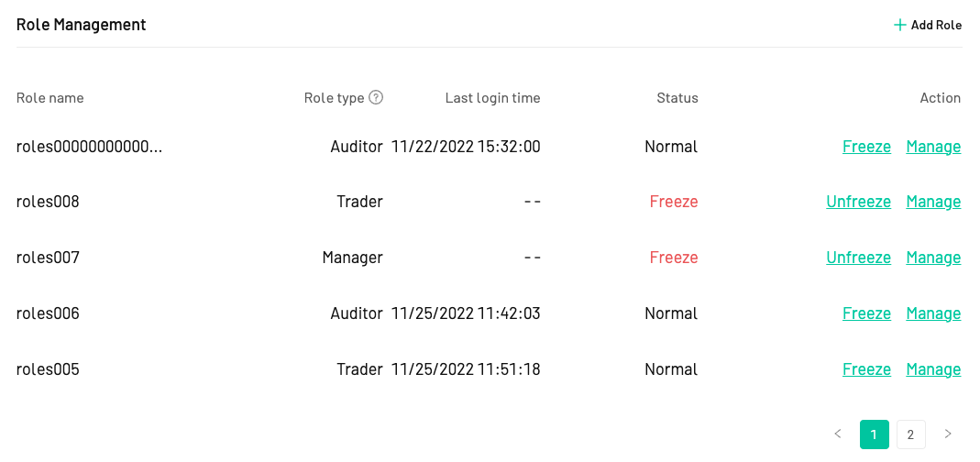Manage the roles00000000000... role
Viewport: 980px width, 462px height.
(933, 147)
